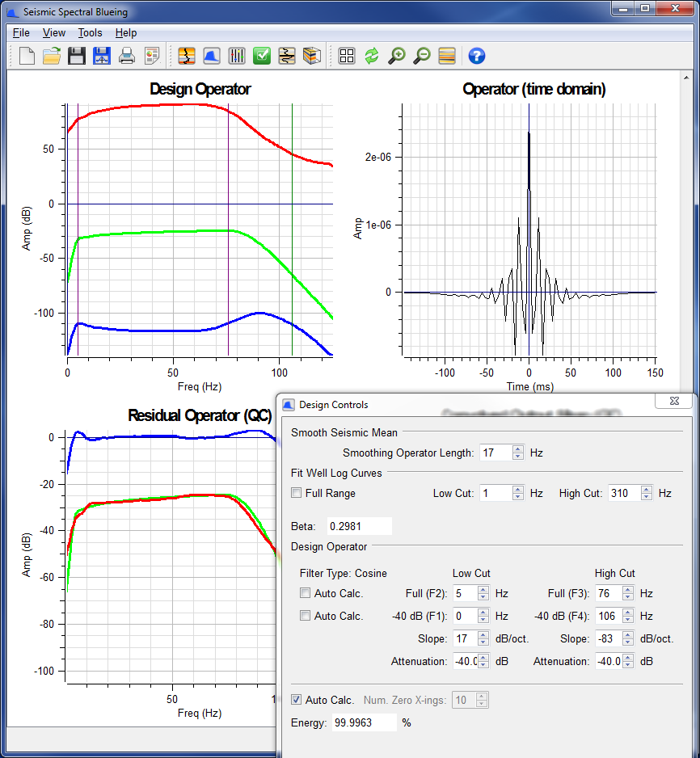Click the Design Operator plot title
Screen dimensions: 700x758
tap(200, 89)
